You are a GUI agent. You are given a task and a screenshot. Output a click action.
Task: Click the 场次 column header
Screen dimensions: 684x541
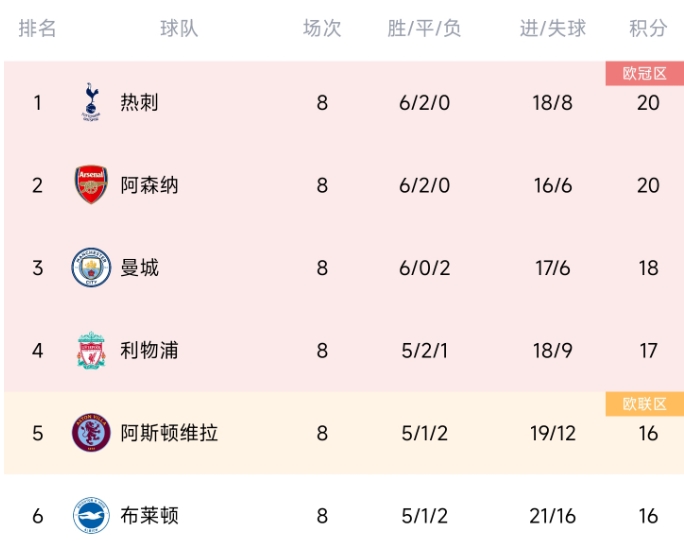(x=322, y=28)
